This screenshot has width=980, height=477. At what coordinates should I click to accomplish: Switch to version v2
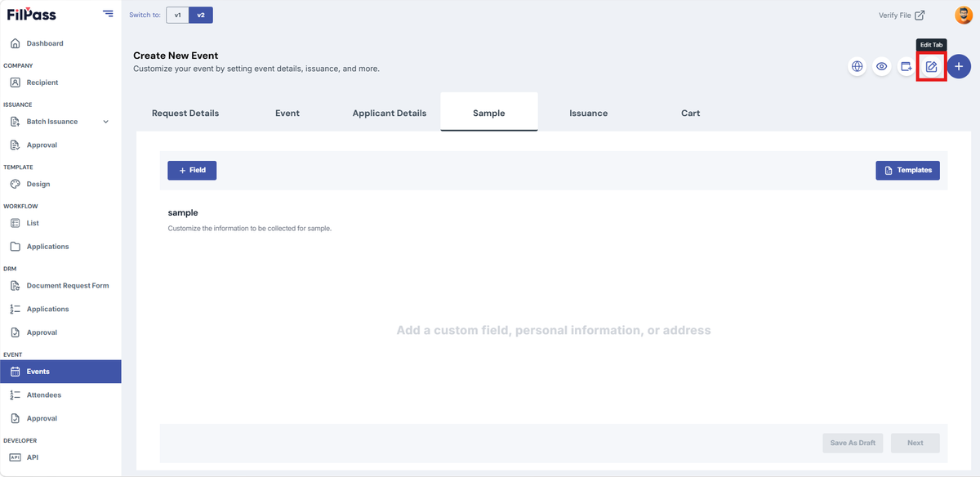click(x=201, y=16)
